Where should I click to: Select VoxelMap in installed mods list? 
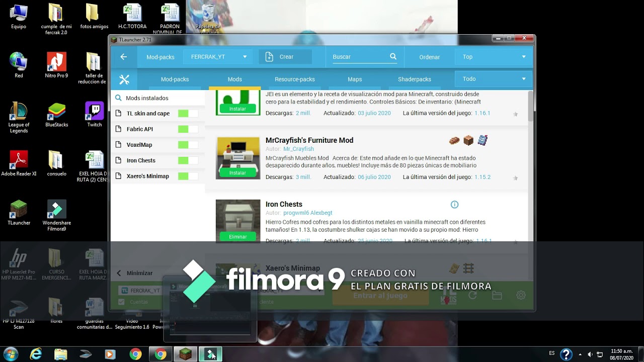click(139, 145)
